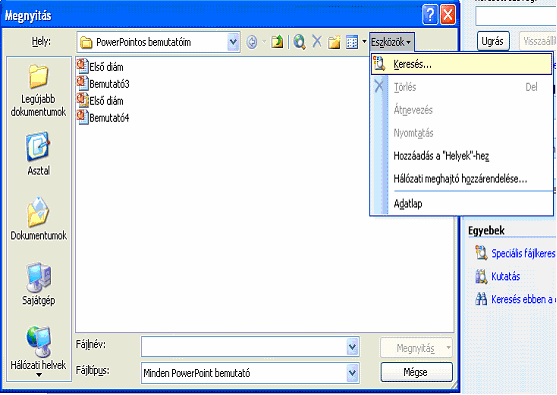The height and width of the screenshot is (395, 557).
Task: Click the Search the Web globe icon
Action: pyautogui.click(x=299, y=42)
